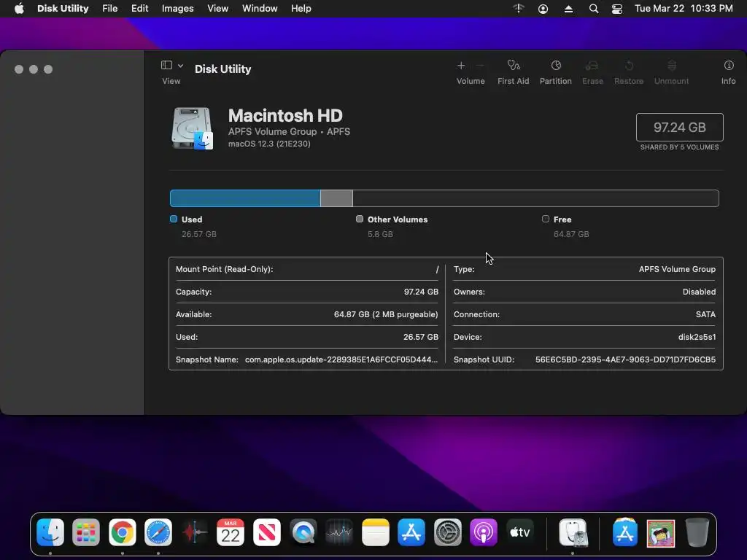The image size is (747, 560).
Task: Click the Mount Point (Read-Only) row
Action: tap(307, 269)
